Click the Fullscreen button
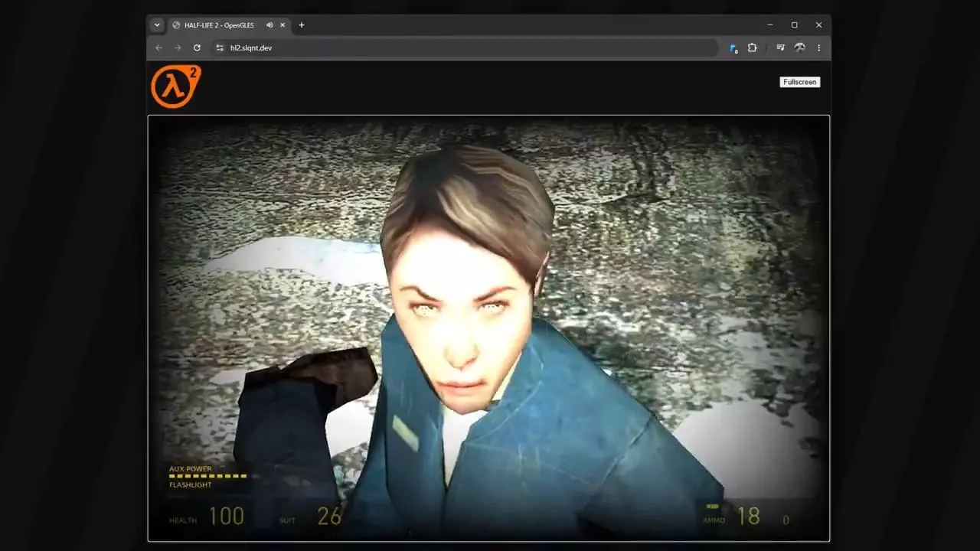The height and width of the screenshot is (551, 980). [800, 82]
